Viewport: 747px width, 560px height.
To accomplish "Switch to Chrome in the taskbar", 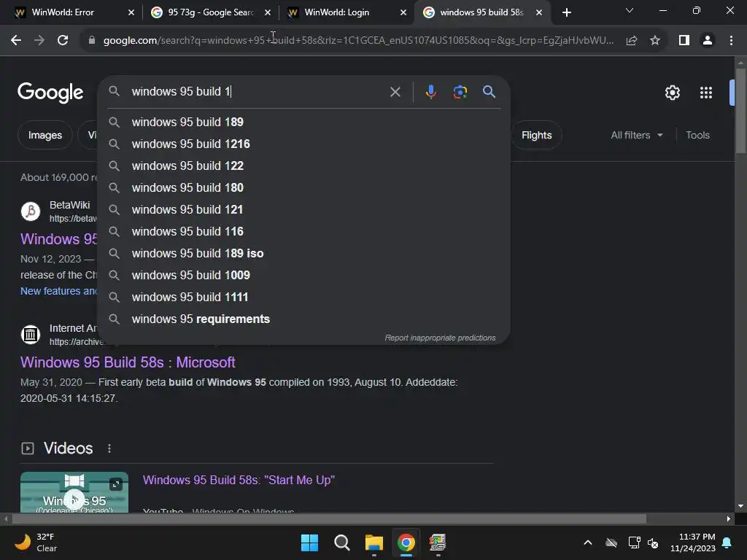I will 406,542.
